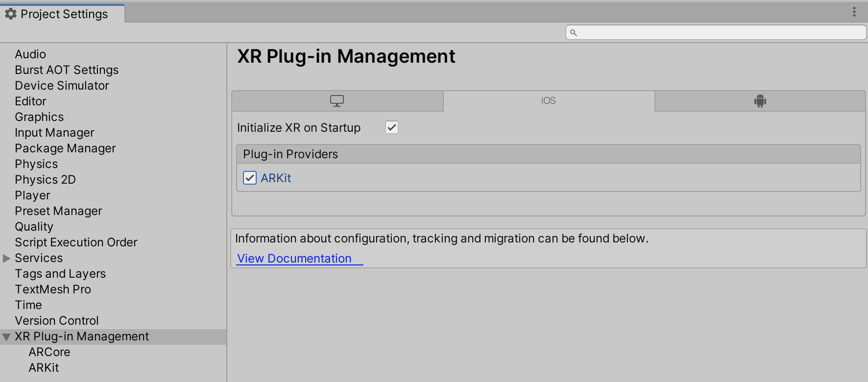Image resolution: width=868 pixels, height=382 pixels.
Task: Select the Project Settings window tab
Action: [63, 14]
